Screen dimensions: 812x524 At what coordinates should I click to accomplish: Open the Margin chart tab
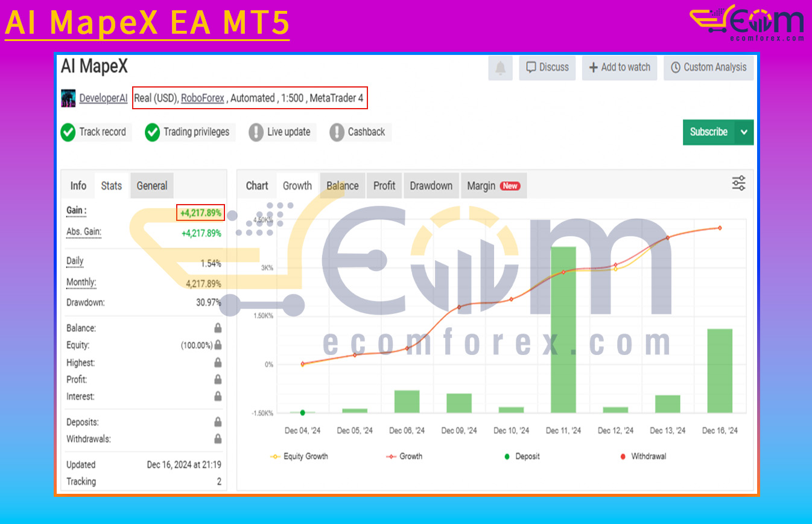[493, 186]
